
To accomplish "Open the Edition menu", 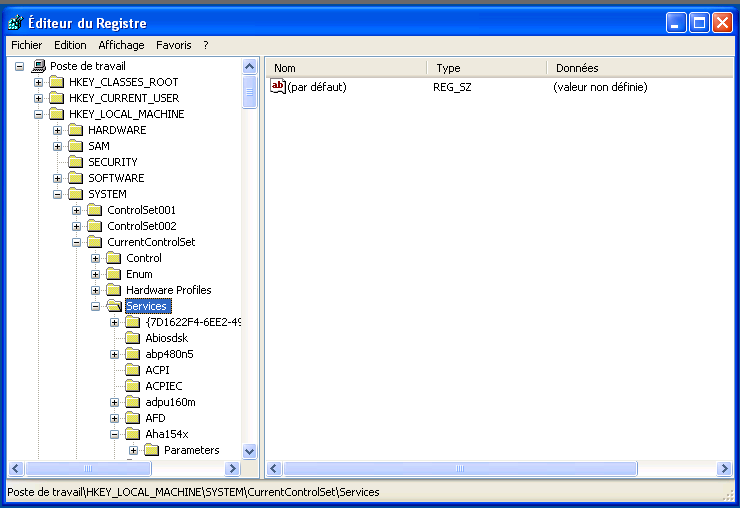I will point(70,45).
